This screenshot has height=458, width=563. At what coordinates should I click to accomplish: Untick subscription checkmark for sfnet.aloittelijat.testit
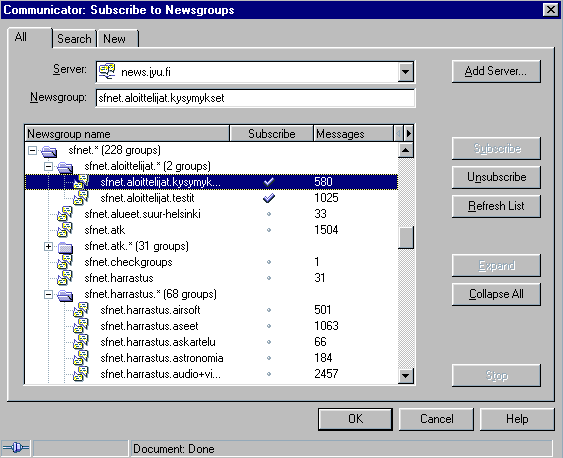(x=269, y=198)
